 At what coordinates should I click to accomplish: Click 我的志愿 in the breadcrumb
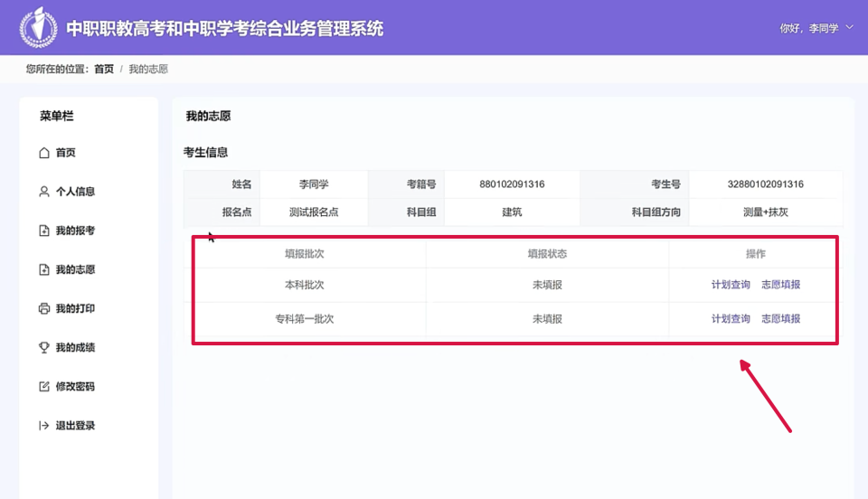click(x=148, y=69)
